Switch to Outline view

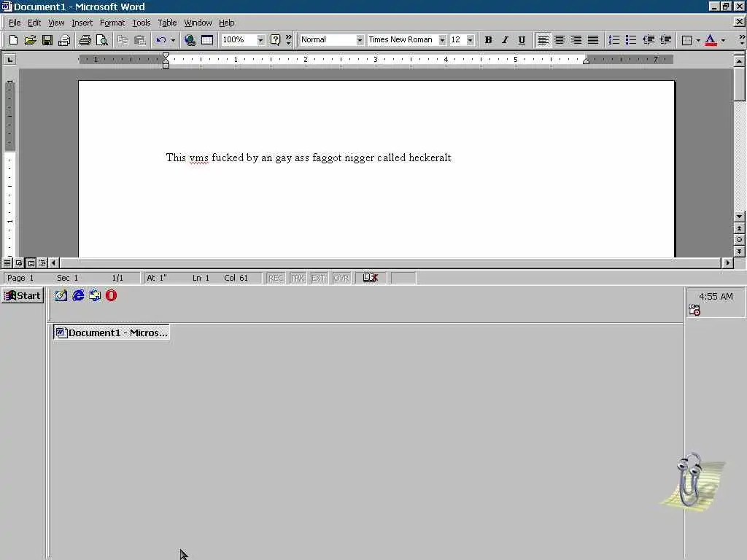click(42, 262)
